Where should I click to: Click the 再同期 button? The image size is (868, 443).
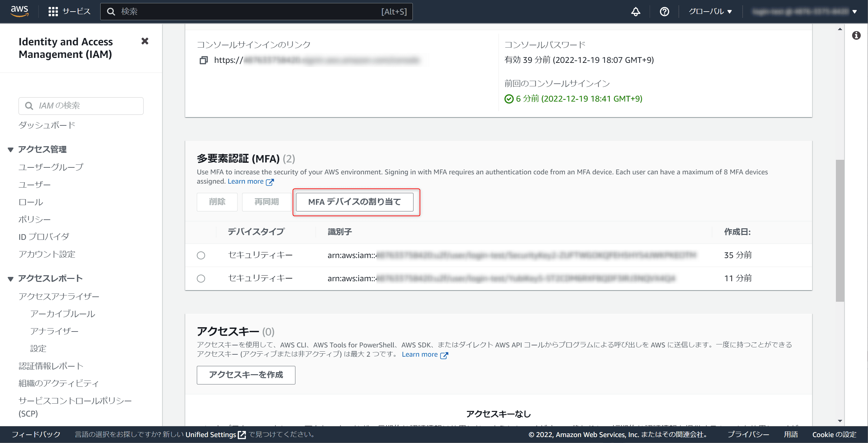point(266,202)
